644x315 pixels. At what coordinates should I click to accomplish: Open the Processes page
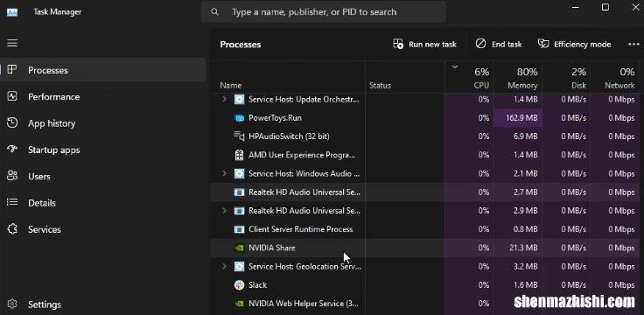[x=103, y=70]
